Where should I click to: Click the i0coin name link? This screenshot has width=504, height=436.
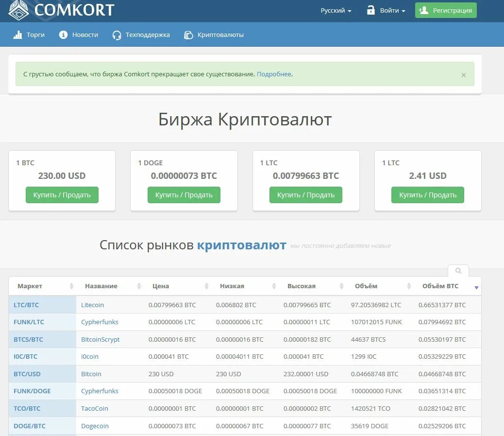pos(90,356)
